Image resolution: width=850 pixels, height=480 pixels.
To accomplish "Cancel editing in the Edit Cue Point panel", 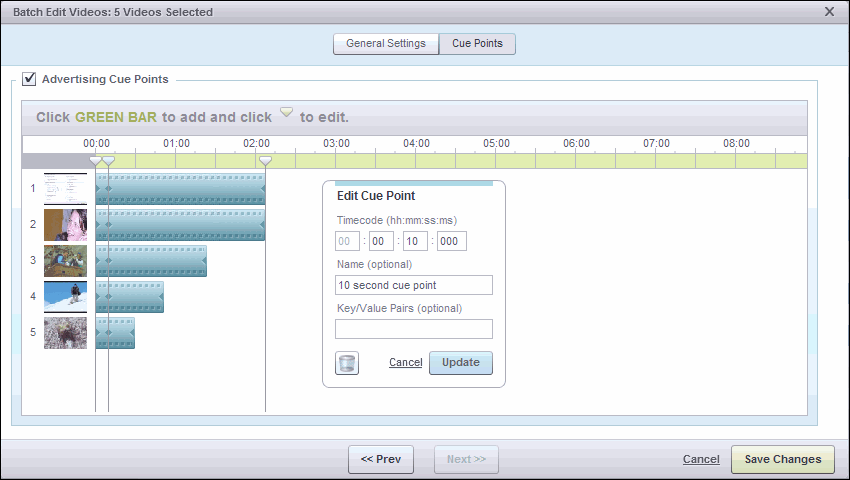I will [405, 362].
